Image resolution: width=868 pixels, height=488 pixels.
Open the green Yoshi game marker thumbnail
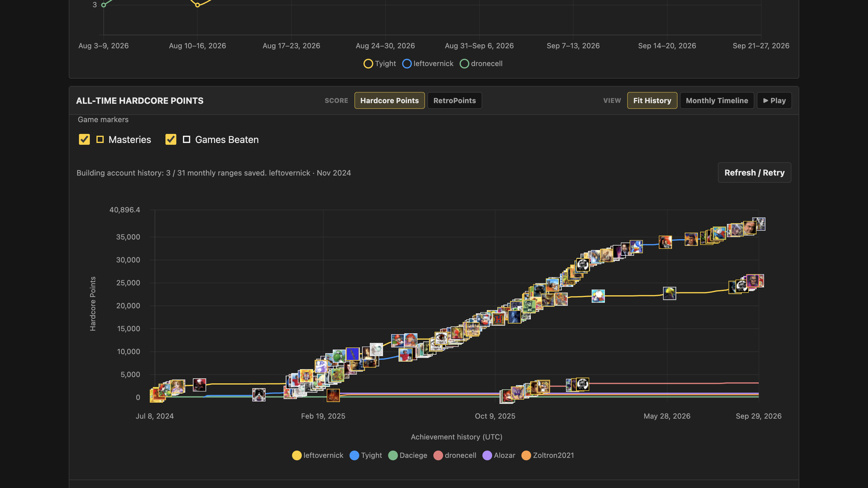[x=339, y=356]
